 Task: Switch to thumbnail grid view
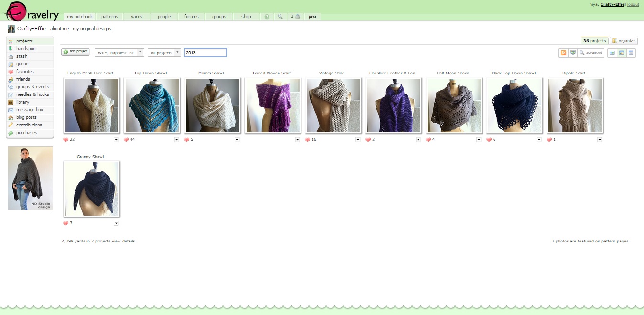click(622, 52)
